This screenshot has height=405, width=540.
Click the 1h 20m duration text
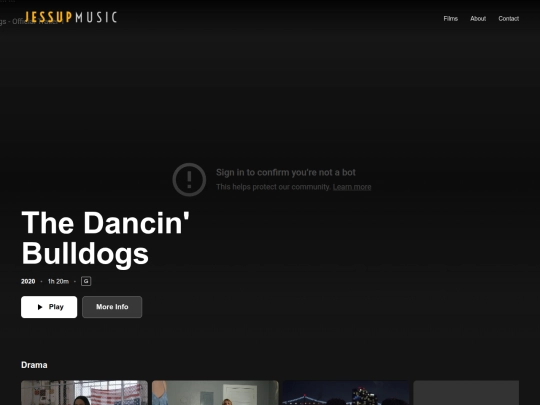pyautogui.click(x=58, y=281)
